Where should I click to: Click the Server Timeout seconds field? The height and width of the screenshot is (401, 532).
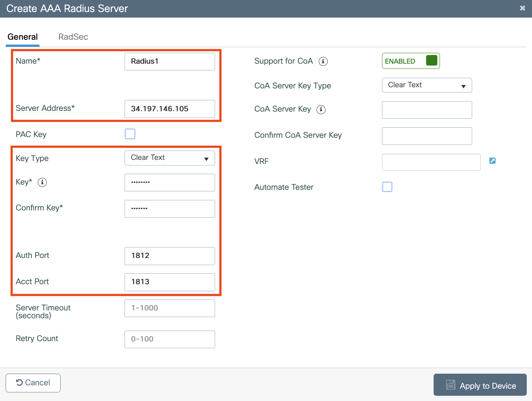point(169,308)
